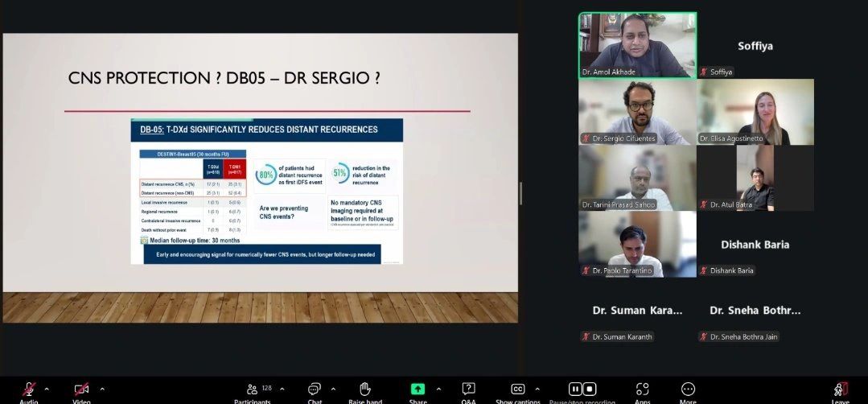Open the Apps menu

point(642,389)
